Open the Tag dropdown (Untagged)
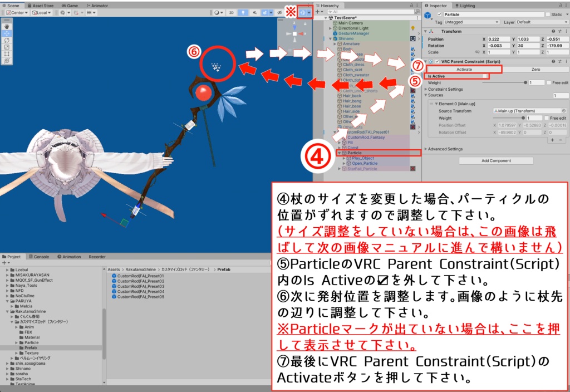The width and height of the screenshot is (570, 392). [x=471, y=22]
